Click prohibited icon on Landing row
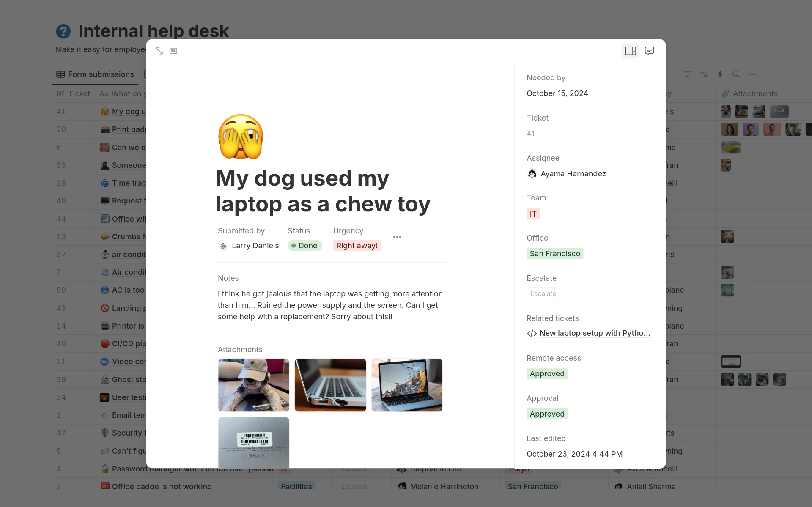The height and width of the screenshot is (507, 812). point(105,308)
